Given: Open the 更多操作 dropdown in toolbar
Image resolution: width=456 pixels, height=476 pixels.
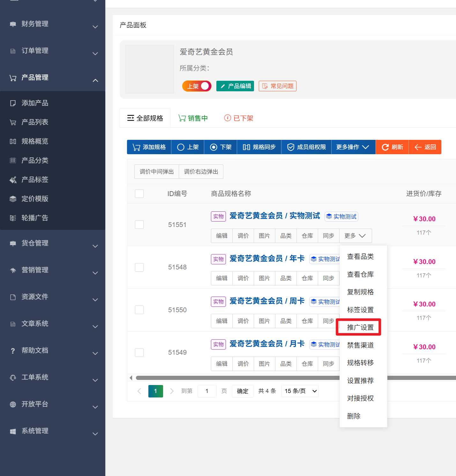Looking at the screenshot, I should (x=353, y=147).
